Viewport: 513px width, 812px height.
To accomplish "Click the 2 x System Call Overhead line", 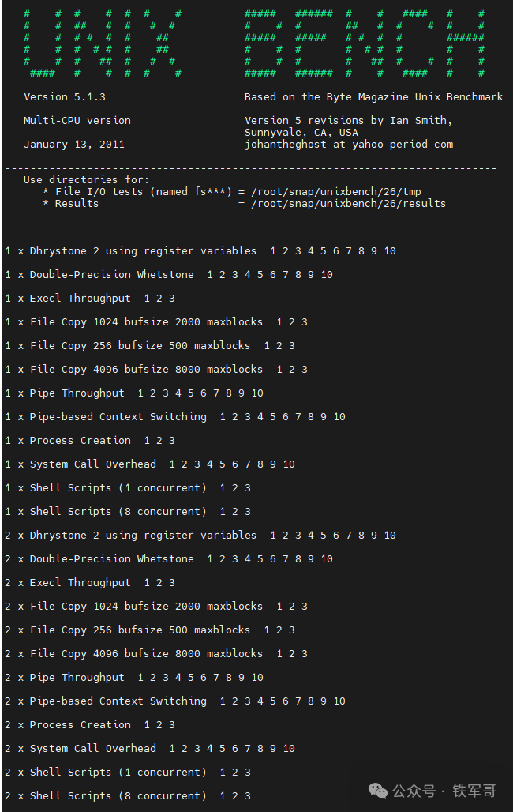I will click(x=150, y=749).
